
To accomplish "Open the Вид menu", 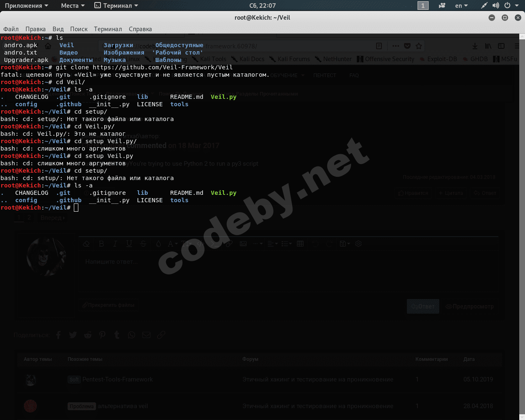I will [x=58, y=29].
